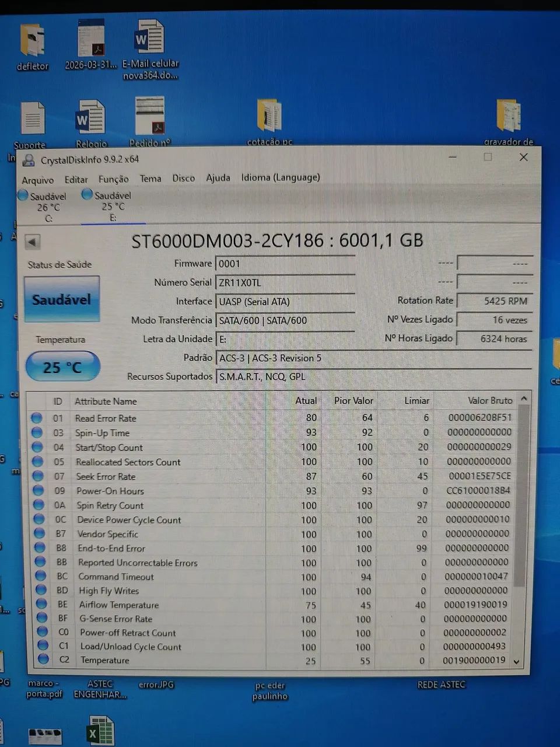Click the status dot for Vendor Specific
The width and height of the screenshot is (560, 747).
pyautogui.click(x=39, y=533)
